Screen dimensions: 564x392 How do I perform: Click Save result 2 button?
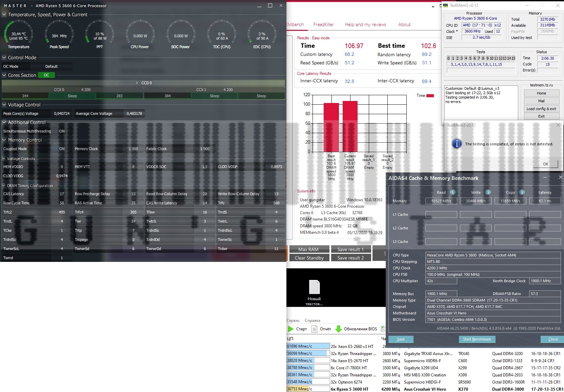pos(351,258)
